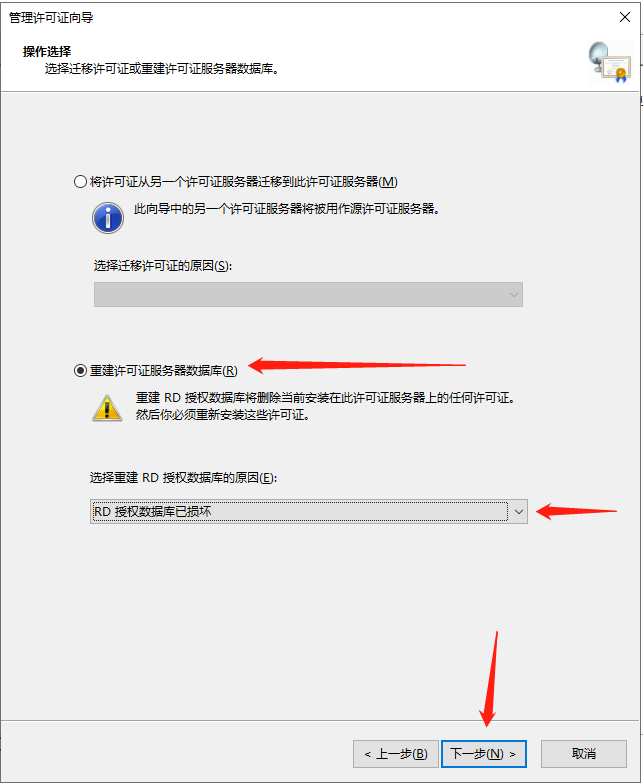The height and width of the screenshot is (783, 643).
Task: Cancel the wizard with 取消
Action: 584,754
